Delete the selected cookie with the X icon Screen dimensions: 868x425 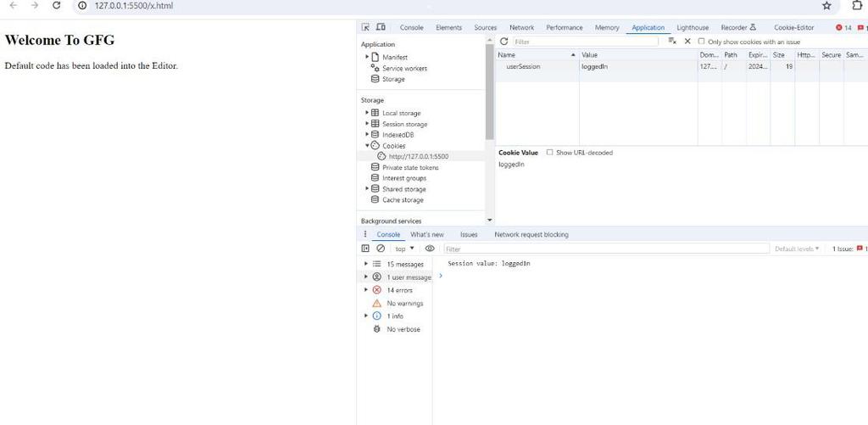pos(687,42)
